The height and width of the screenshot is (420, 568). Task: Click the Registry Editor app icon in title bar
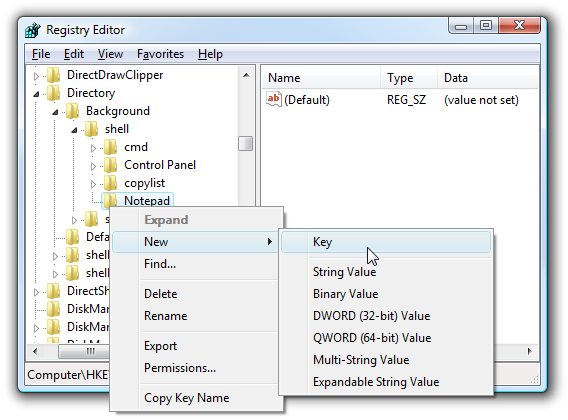click(x=33, y=30)
